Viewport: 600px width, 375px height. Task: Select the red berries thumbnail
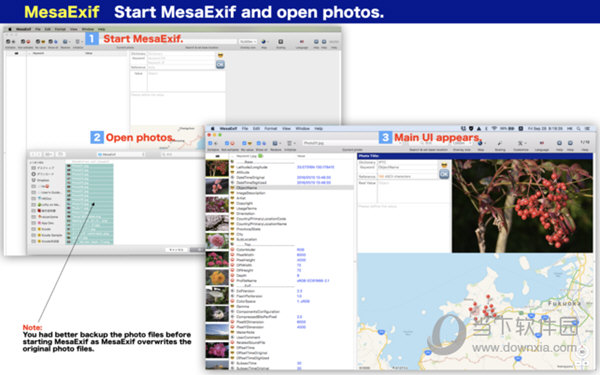pos(217,168)
